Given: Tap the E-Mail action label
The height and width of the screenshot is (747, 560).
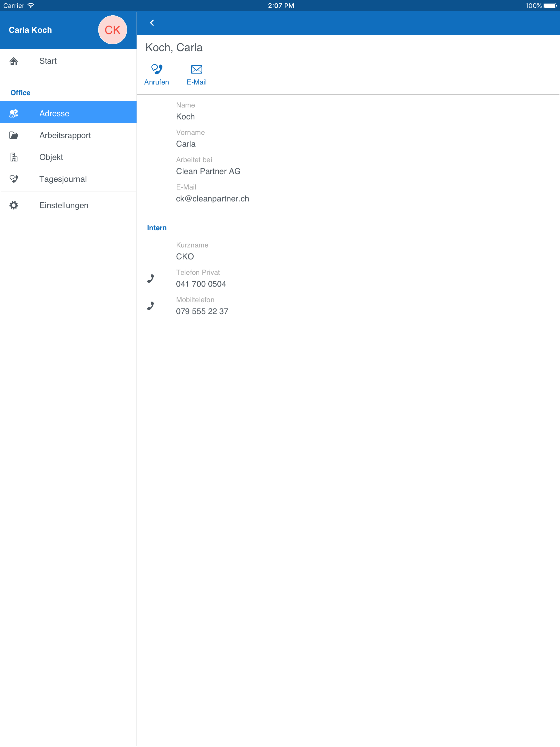Looking at the screenshot, I should [x=197, y=82].
